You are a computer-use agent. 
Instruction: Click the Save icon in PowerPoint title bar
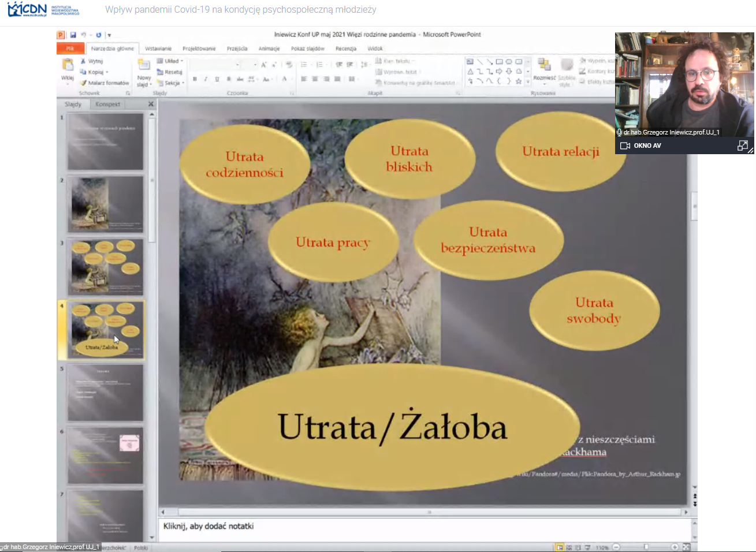pyautogui.click(x=73, y=35)
